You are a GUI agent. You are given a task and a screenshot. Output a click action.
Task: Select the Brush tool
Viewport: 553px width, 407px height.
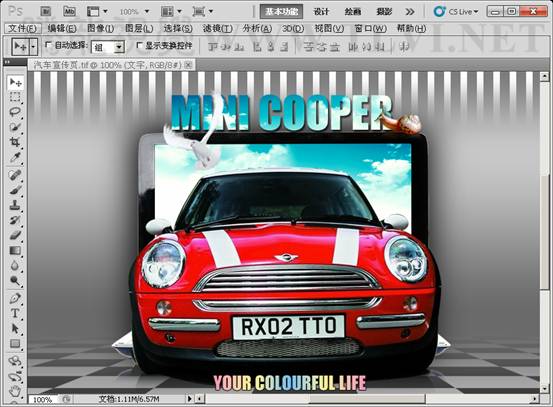[15, 190]
